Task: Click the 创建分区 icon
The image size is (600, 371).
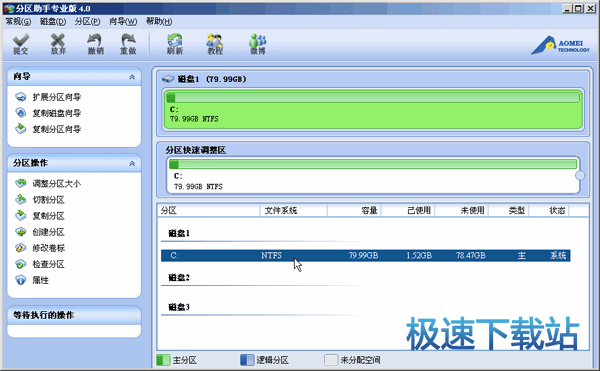Action: (21, 232)
